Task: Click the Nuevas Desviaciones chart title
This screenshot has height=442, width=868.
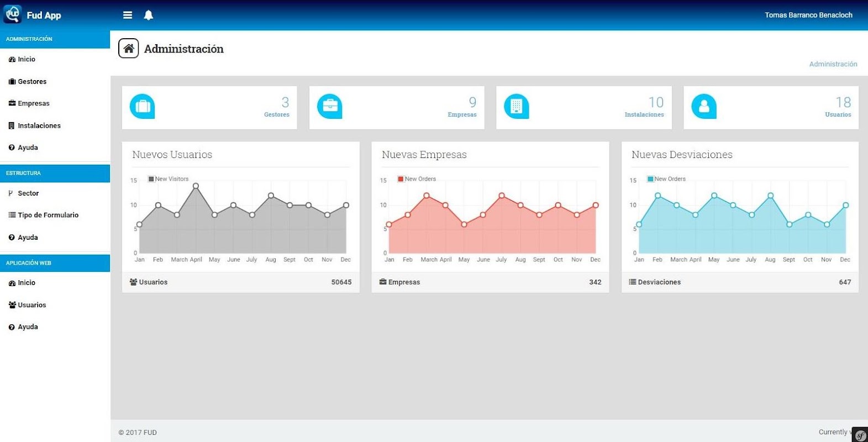Action: click(682, 155)
